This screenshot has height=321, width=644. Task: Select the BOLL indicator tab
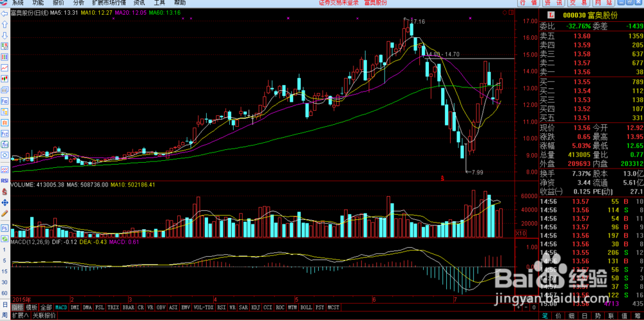click(x=305, y=307)
